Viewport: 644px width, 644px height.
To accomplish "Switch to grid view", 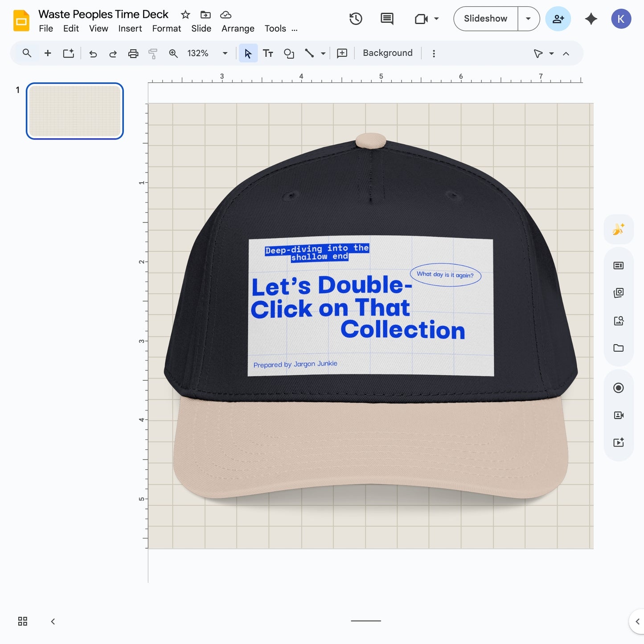I will pos(23,621).
